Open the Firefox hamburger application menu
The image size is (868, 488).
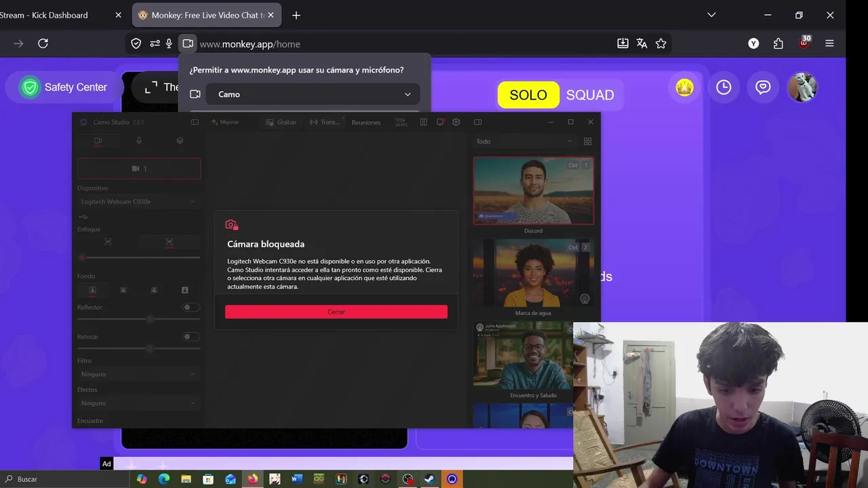coord(829,43)
